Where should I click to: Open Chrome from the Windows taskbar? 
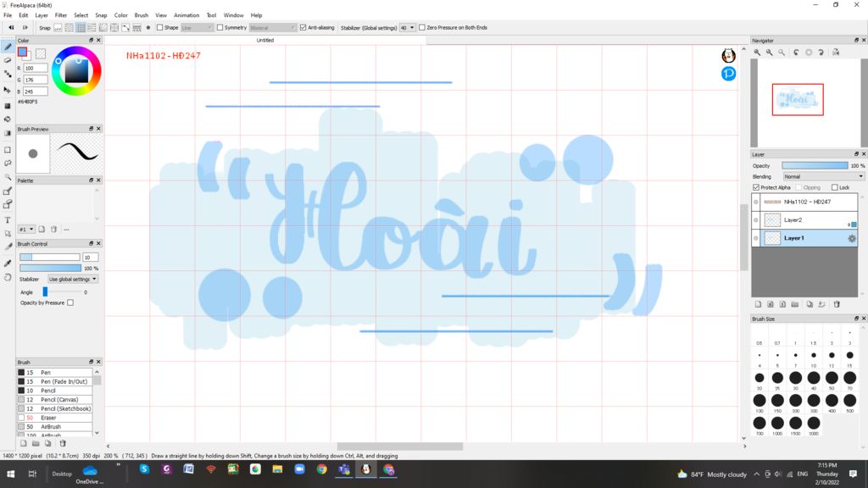[x=321, y=469]
